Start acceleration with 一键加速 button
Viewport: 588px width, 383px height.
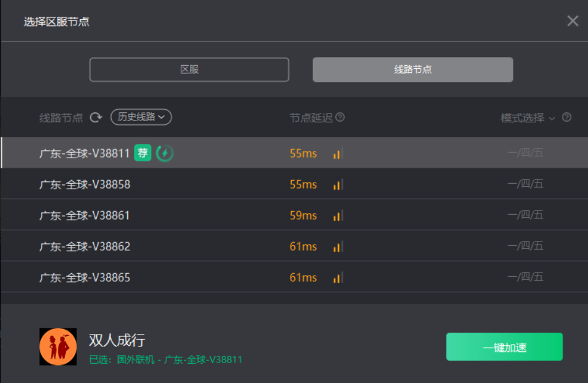504,346
